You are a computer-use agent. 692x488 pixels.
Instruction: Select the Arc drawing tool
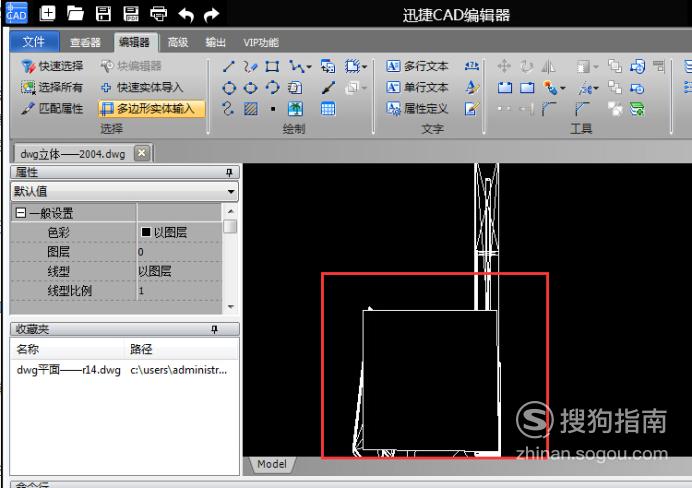pyautogui.click(x=273, y=87)
